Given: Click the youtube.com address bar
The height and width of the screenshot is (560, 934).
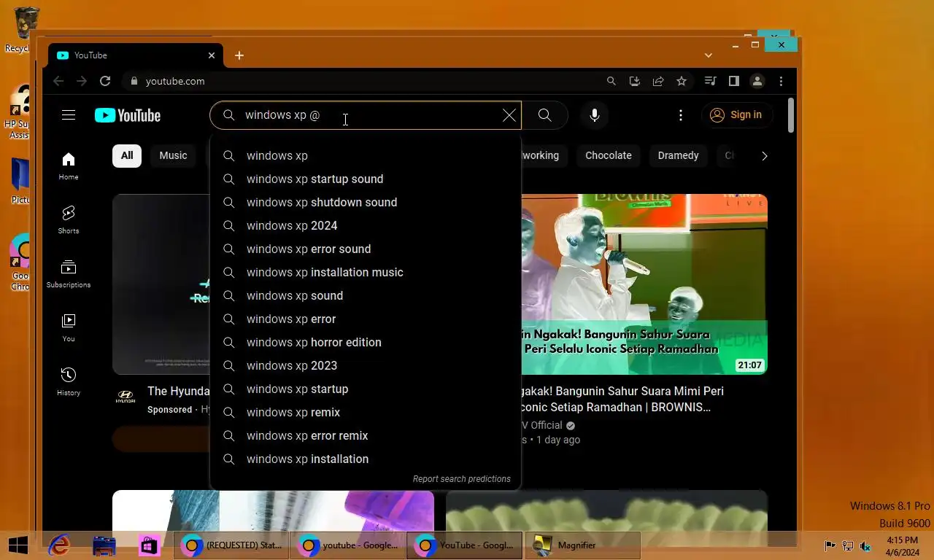Looking at the screenshot, I should 365,81.
